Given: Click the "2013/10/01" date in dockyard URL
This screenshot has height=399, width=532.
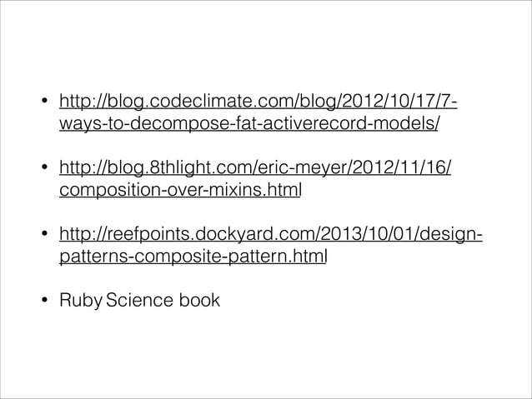Looking at the screenshot, I should click(361, 239).
